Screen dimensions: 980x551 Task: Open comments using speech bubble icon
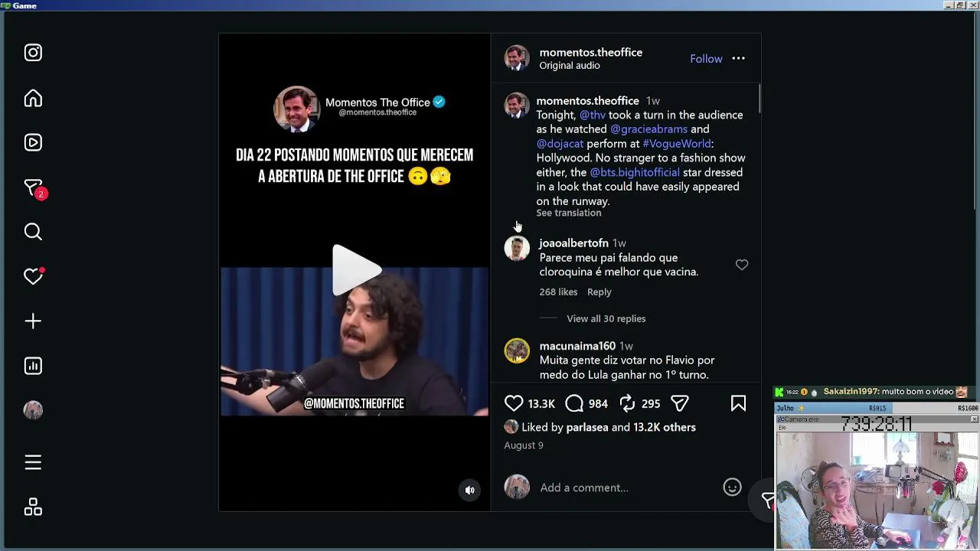click(574, 403)
